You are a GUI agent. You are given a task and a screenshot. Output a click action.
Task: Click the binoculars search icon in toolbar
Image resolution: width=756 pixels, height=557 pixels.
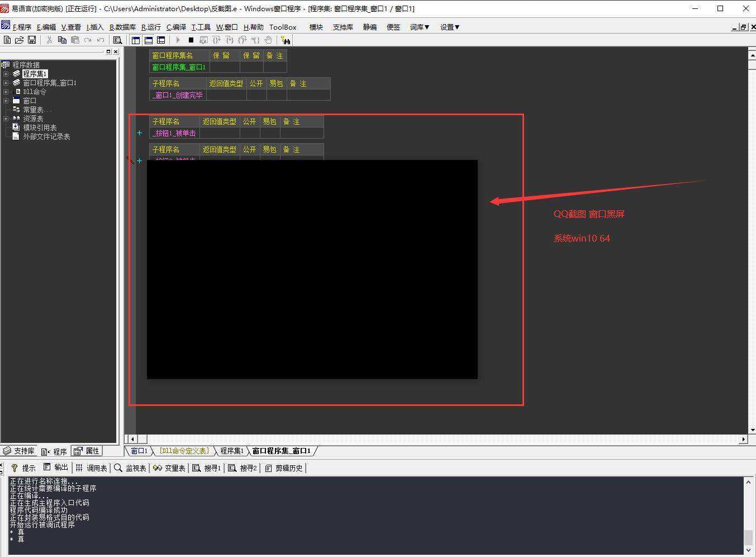click(286, 40)
